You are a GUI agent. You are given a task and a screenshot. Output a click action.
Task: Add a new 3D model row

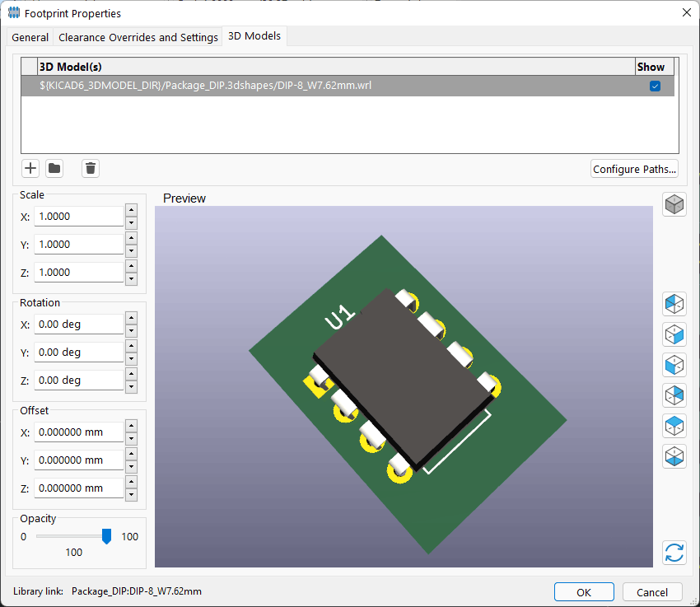click(30, 168)
